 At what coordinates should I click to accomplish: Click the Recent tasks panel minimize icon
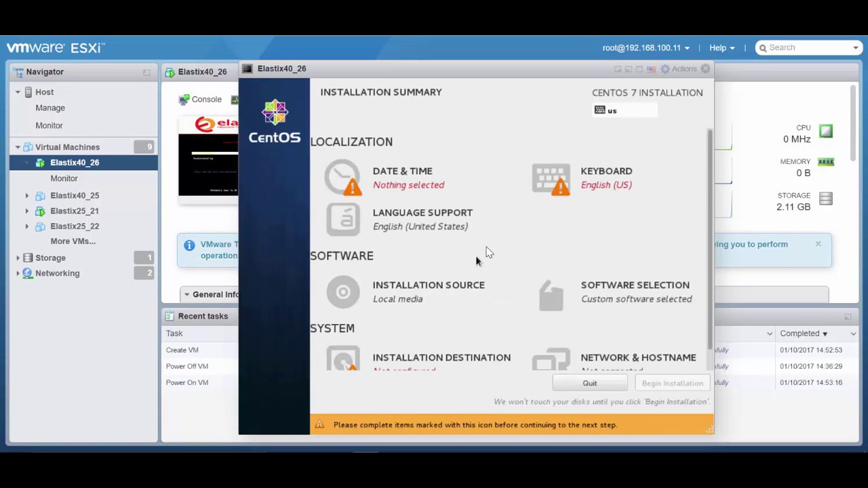pyautogui.click(x=848, y=317)
